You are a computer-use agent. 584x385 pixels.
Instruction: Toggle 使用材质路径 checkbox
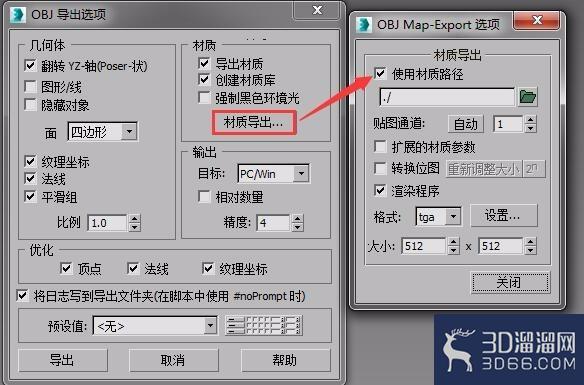click(x=380, y=73)
